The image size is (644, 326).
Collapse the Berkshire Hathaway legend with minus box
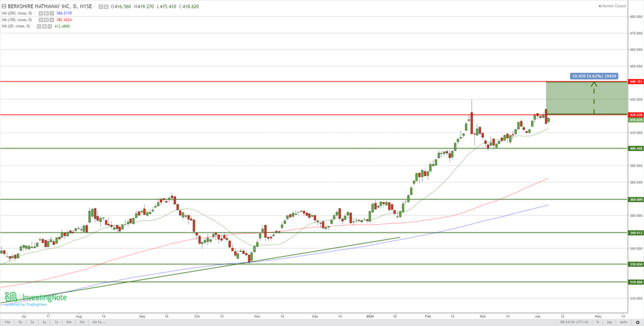coord(4,6)
